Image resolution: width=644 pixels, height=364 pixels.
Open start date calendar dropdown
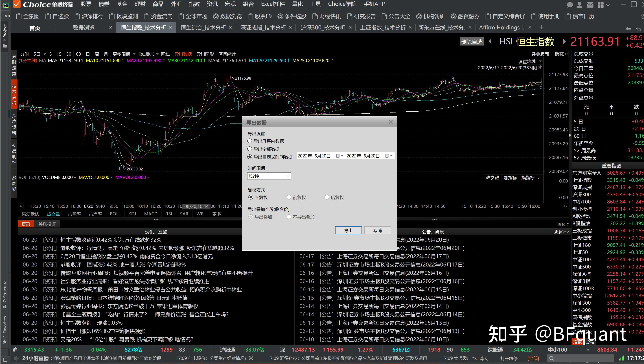[340, 156]
